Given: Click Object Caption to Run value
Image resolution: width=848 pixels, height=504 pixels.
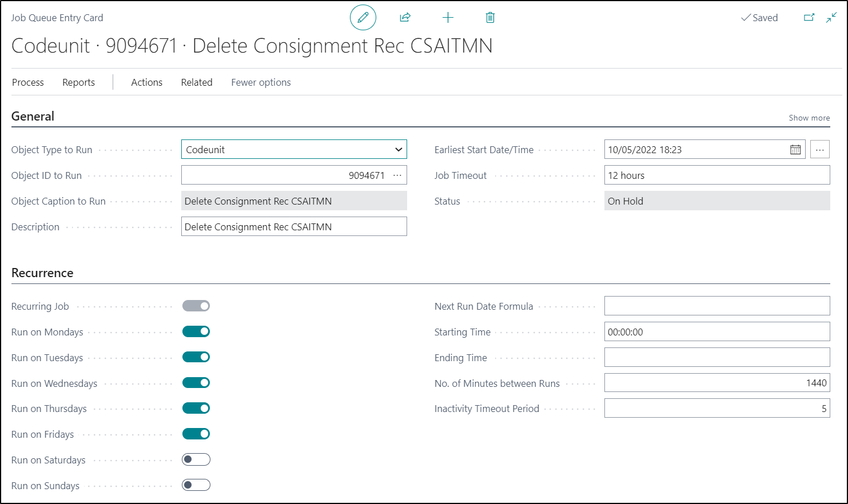Looking at the screenshot, I should [294, 201].
